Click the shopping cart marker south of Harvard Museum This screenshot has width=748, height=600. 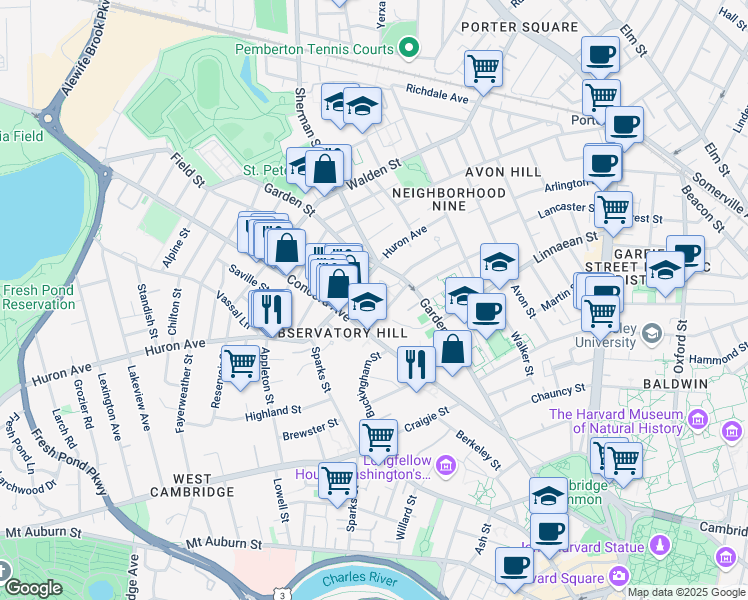623,462
